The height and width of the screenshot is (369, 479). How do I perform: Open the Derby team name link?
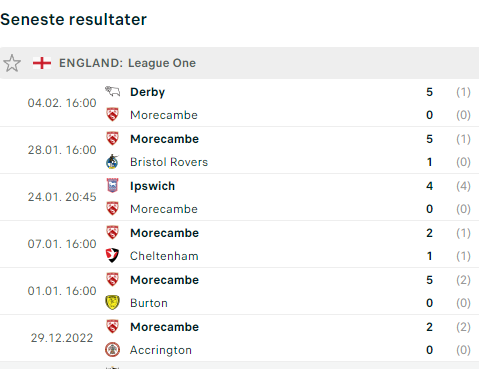tap(147, 92)
